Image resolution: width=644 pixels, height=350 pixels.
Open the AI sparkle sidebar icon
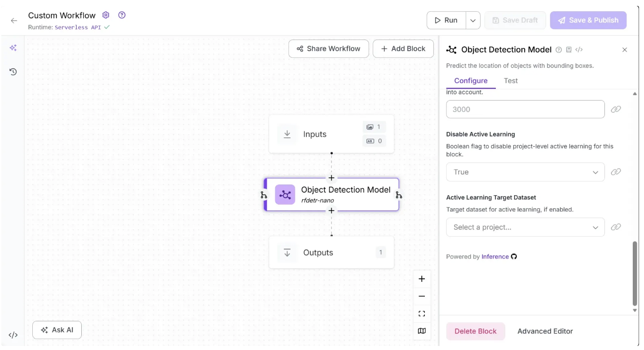tap(13, 48)
